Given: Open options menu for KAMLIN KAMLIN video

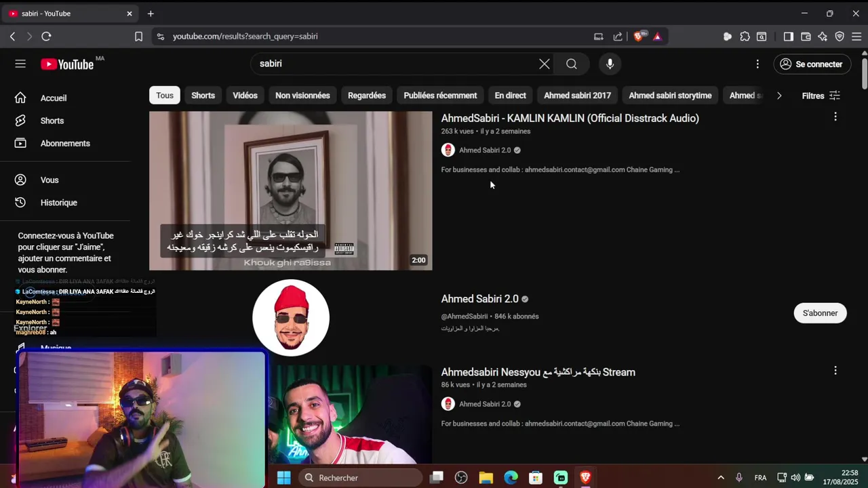Looking at the screenshot, I should tap(835, 117).
